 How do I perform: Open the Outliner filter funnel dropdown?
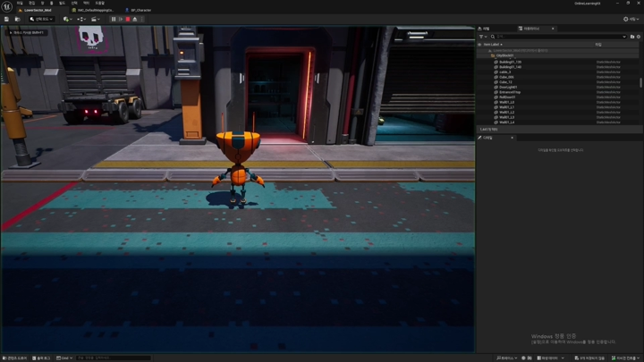coord(483,37)
